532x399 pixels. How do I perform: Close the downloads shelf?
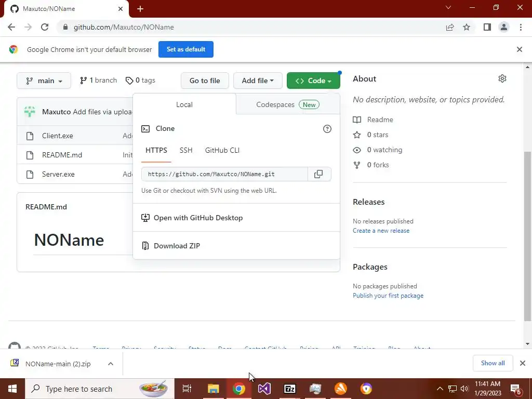[523, 363]
